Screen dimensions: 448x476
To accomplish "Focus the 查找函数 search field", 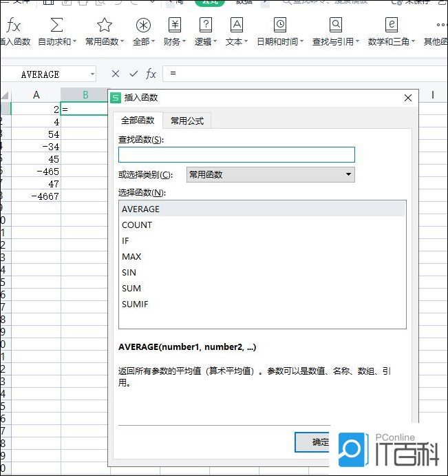I will click(x=237, y=155).
